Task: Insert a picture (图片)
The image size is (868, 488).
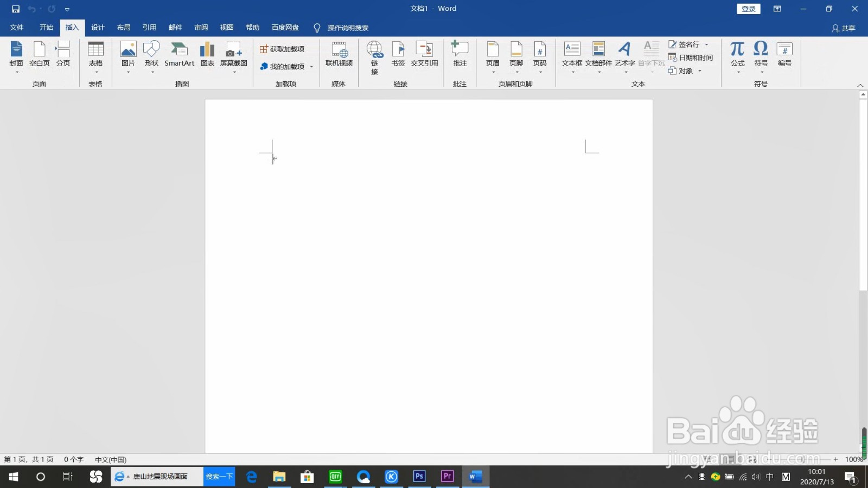Action: pos(128,57)
